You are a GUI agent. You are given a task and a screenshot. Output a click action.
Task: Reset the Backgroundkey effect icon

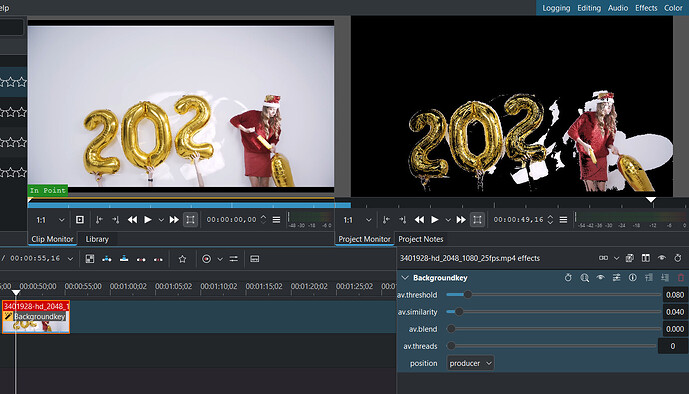pyautogui.click(x=568, y=278)
